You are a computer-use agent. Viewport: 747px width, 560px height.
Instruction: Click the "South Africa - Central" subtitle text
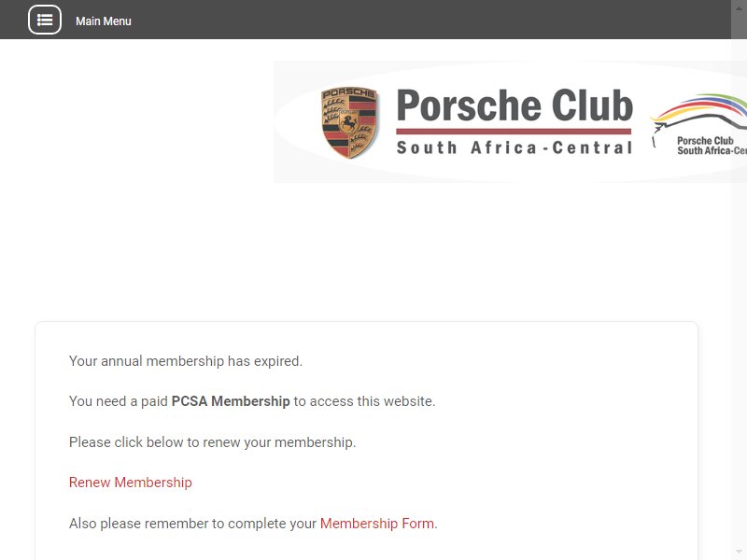[514, 147]
